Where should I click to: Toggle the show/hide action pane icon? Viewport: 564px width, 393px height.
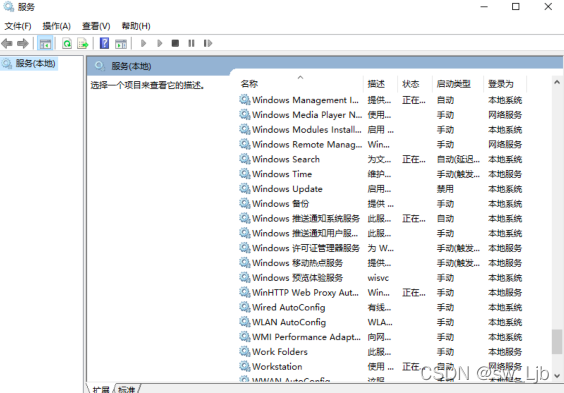pyautogui.click(x=121, y=44)
